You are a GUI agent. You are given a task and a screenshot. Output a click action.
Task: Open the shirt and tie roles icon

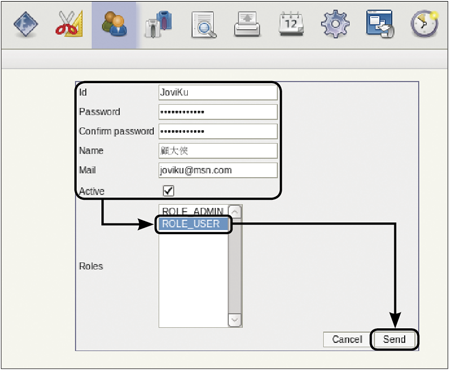point(159,24)
